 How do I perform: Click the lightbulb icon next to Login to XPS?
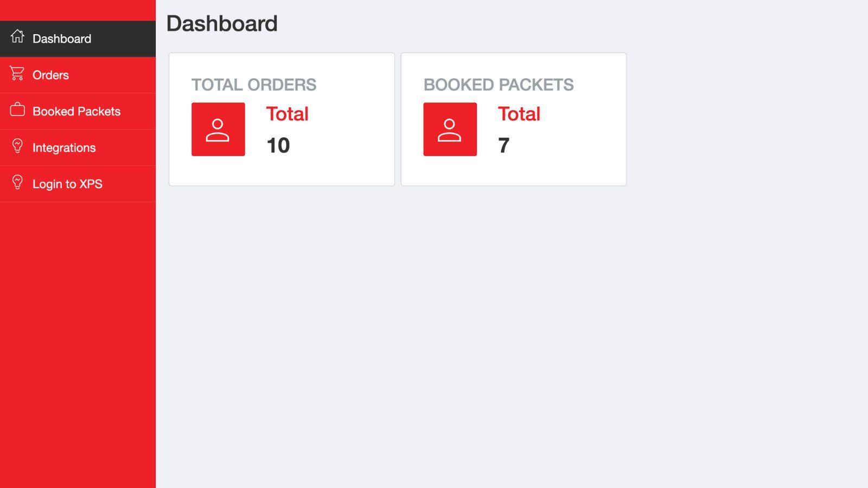click(17, 183)
